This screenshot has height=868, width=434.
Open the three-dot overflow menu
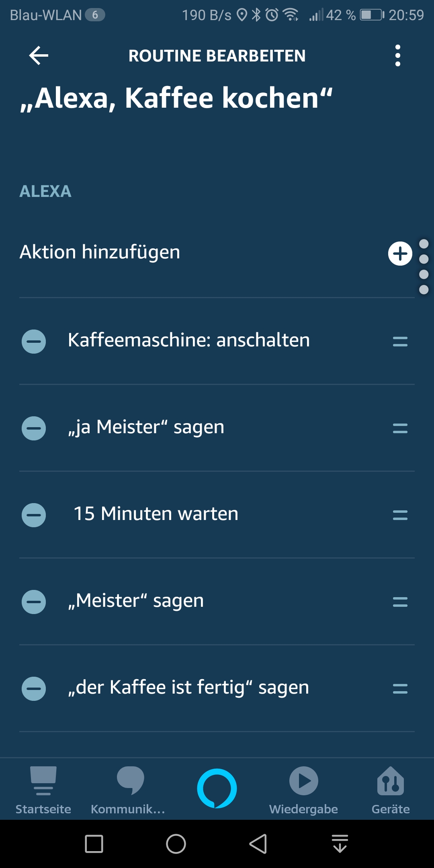397,55
